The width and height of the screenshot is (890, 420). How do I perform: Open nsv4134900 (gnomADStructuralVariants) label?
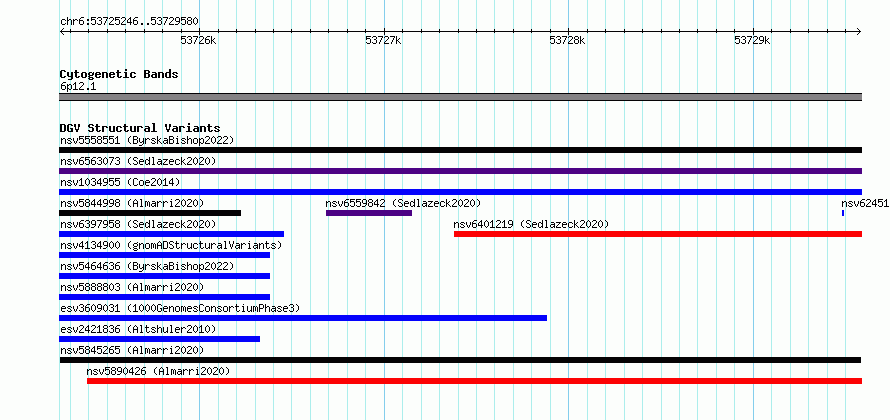(x=171, y=245)
